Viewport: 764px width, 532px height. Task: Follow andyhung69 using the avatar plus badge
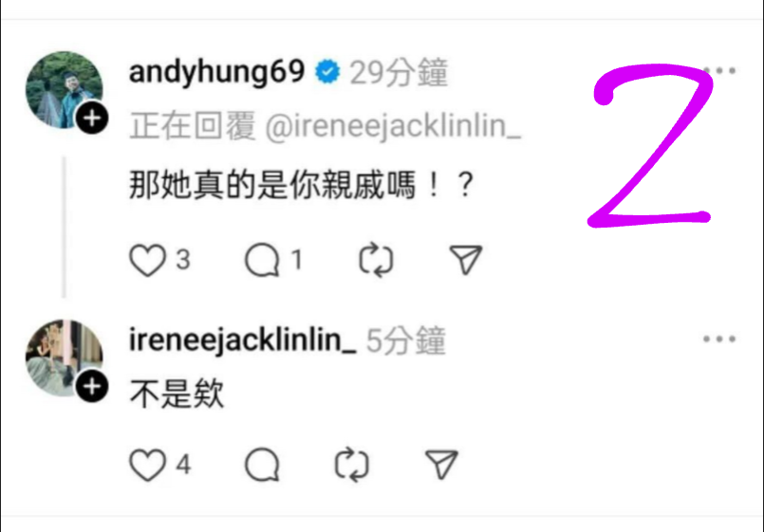pyautogui.click(x=92, y=119)
